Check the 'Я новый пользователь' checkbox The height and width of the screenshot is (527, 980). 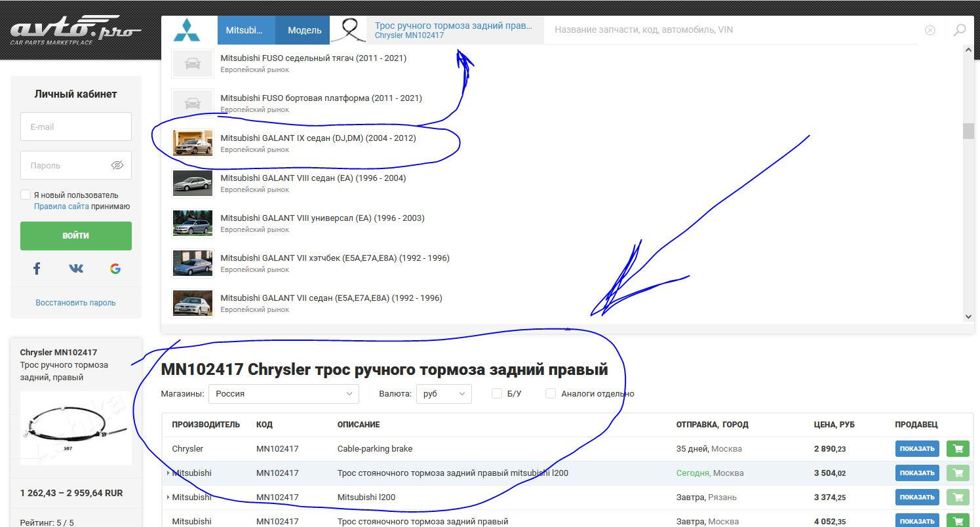(x=26, y=195)
